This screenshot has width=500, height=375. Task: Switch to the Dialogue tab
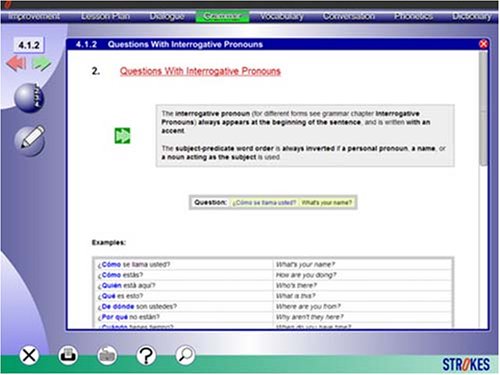(x=167, y=16)
